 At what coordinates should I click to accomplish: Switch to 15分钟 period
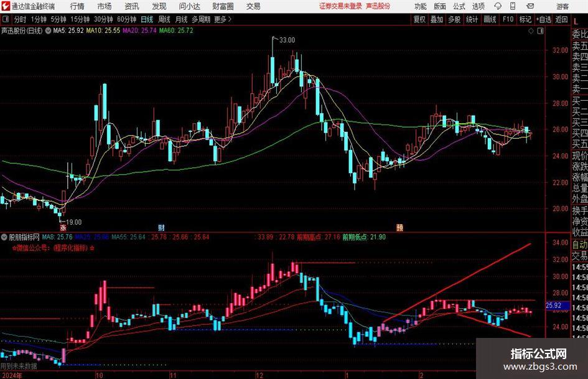pyautogui.click(x=80, y=19)
